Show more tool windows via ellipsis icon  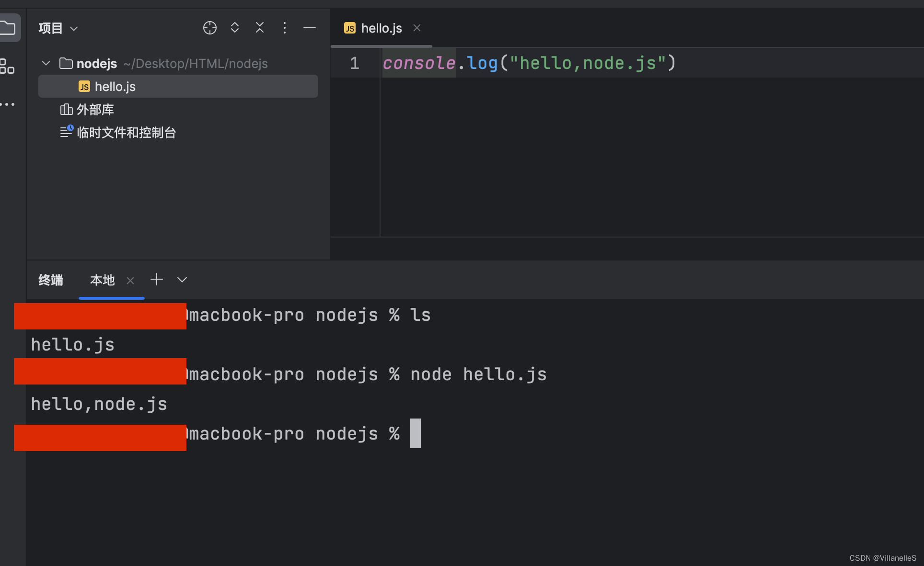click(7, 104)
